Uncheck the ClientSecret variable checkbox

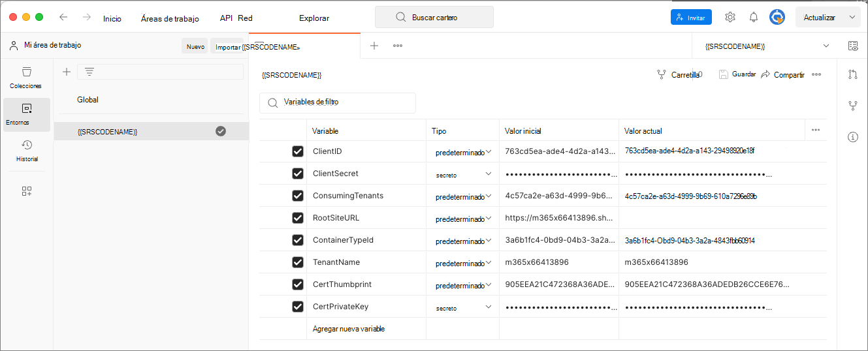[298, 174]
